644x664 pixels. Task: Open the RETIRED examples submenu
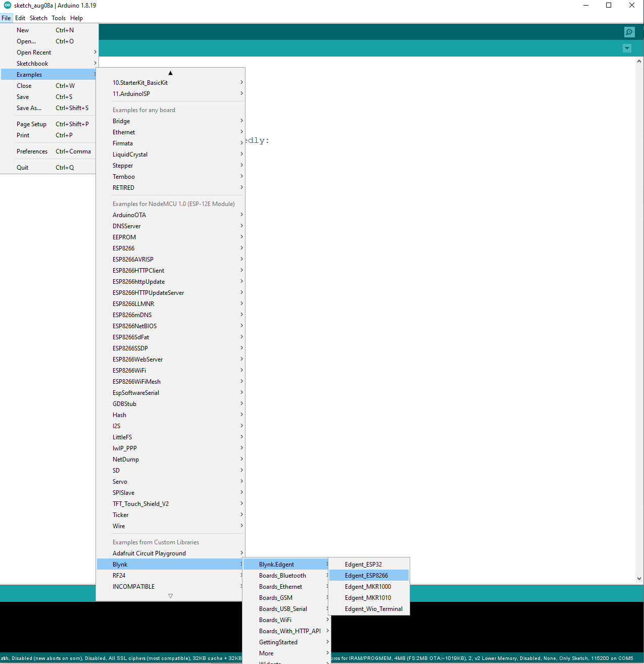click(170, 188)
